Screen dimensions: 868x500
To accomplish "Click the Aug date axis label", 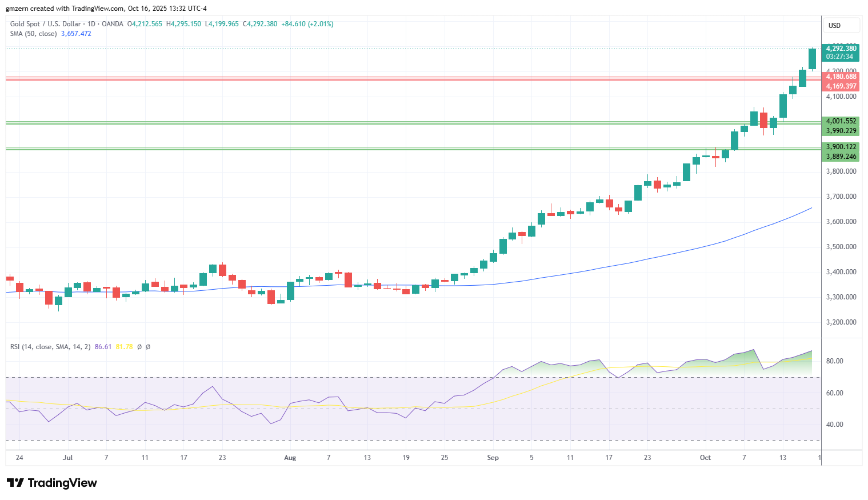I will tap(290, 458).
